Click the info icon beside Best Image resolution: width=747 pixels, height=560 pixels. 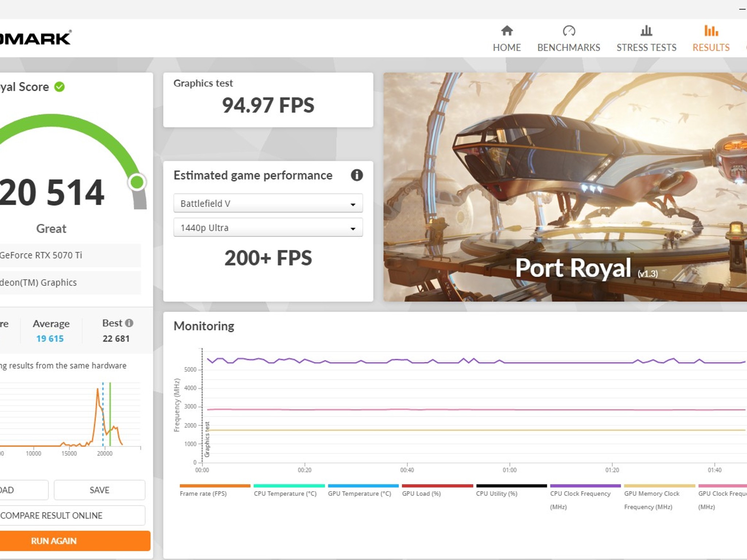point(129,323)
